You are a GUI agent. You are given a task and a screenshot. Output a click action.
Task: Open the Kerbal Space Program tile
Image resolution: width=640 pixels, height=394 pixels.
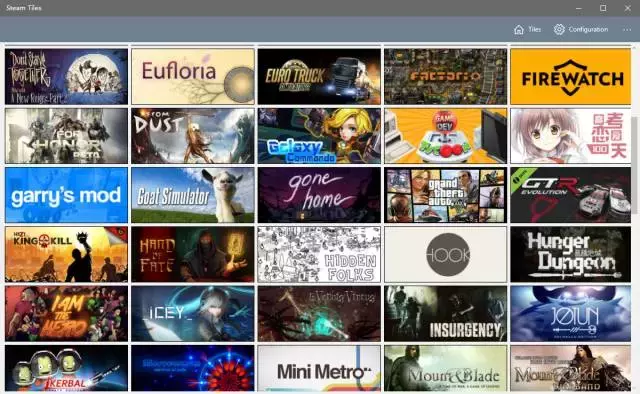[66, 368]
